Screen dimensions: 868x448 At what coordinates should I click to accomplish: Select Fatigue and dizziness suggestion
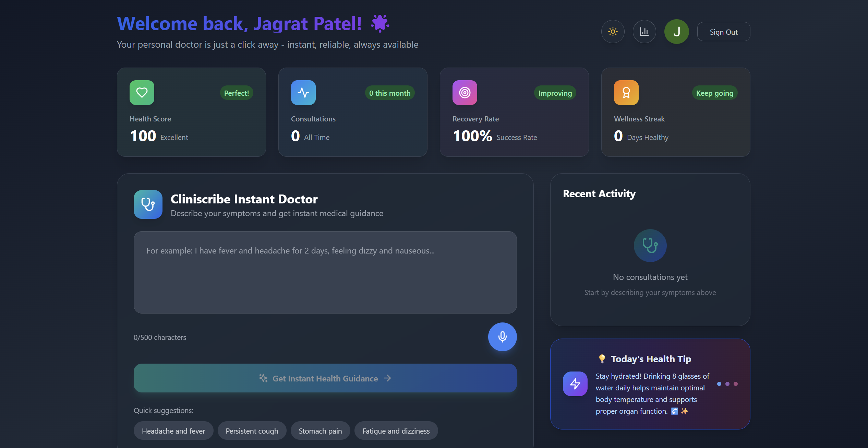click(x=396, y=431)
